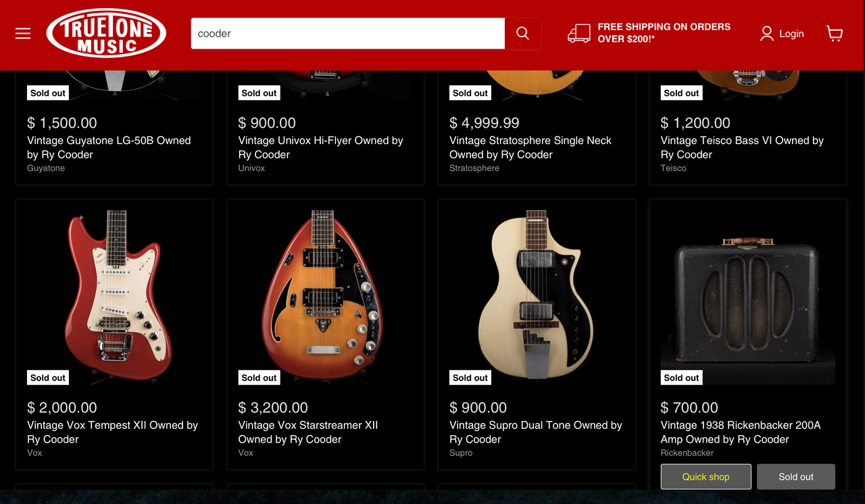Click Quick shop on the Rickenbacker amp
The width and height of the screenshot is (865, 504).
tap(706, 477)
